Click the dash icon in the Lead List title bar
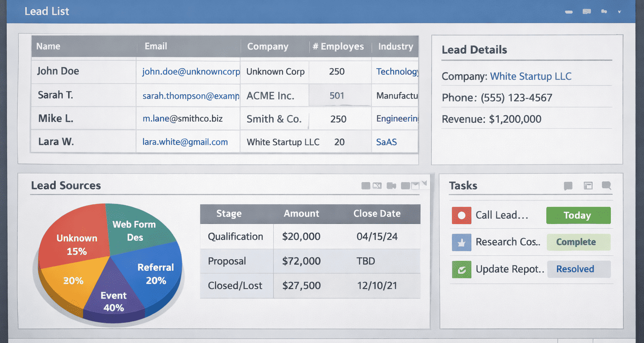The height and width of the screenshot is (343, 644). (569, 12)
